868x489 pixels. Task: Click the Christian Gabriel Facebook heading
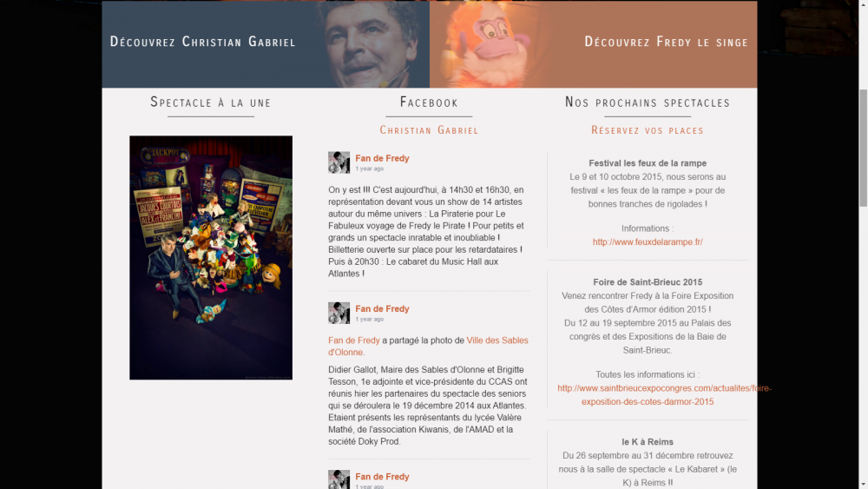point(429,130)
